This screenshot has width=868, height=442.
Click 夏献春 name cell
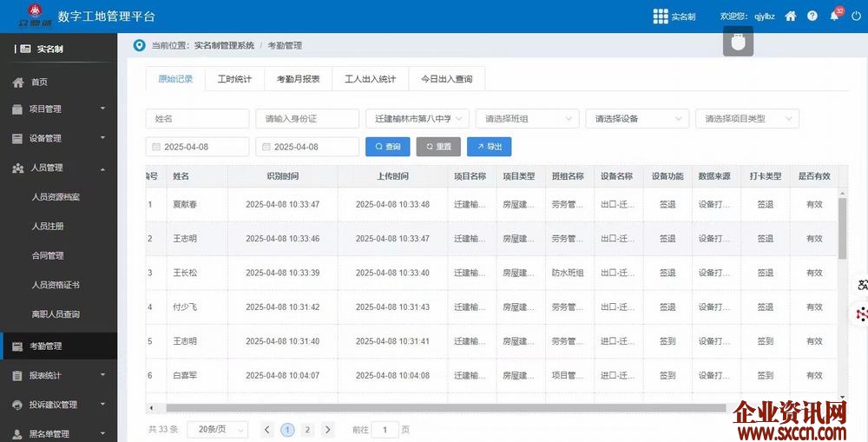pyautogui.click(x=185, y=204)
